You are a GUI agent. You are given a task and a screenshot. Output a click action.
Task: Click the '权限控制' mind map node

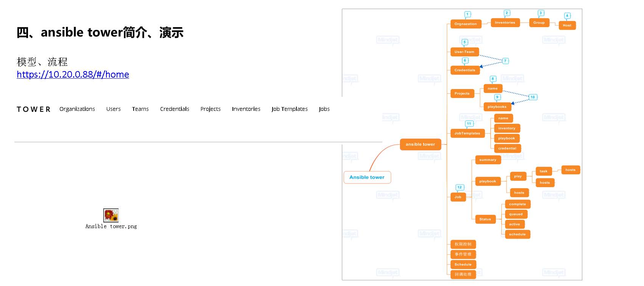[463, 244]
